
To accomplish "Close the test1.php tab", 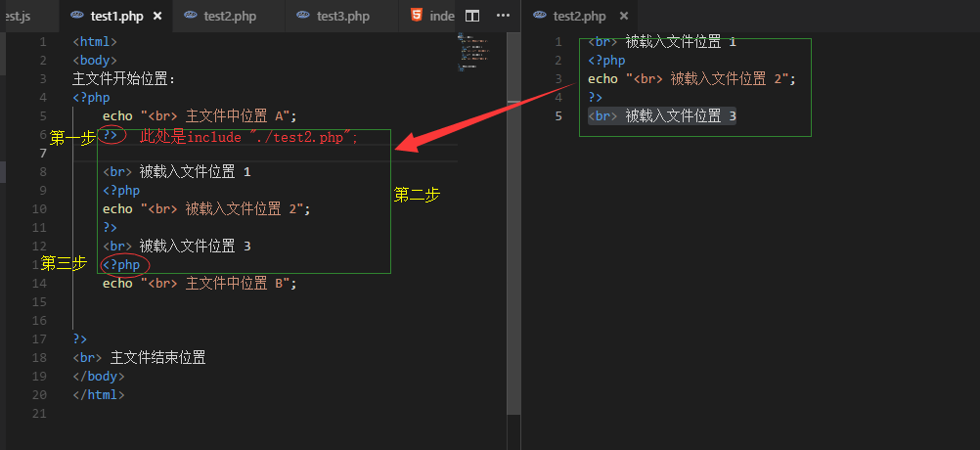I will (158, 16).
